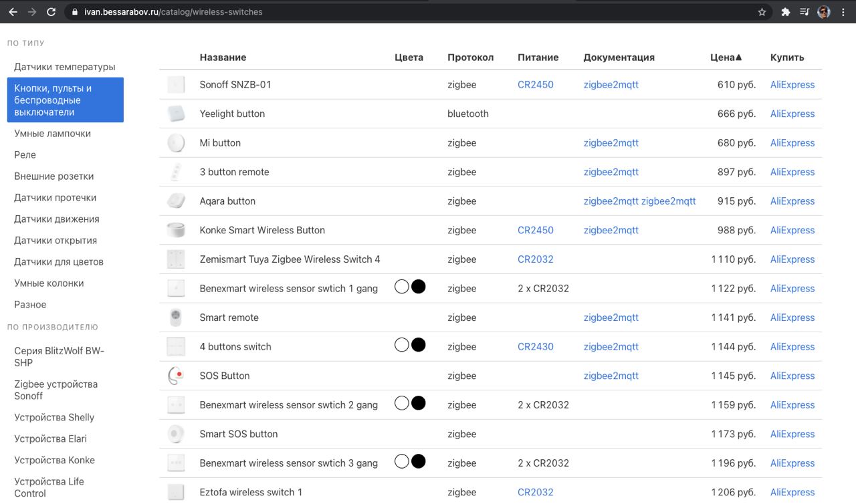Click black color swatch for 4 buttons switch
The height and width of the screenshot is (504, 856).
(418, 345)
